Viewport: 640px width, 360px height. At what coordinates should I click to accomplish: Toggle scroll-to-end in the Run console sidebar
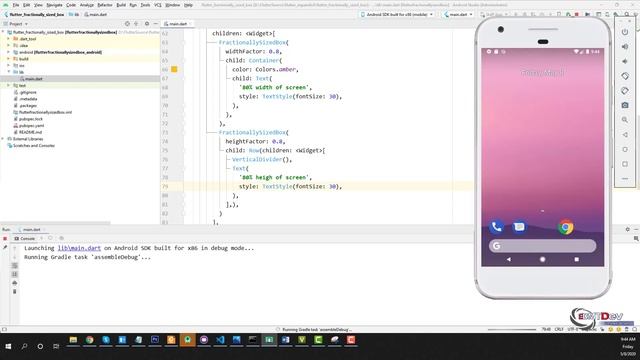click(x=15, y=274)
